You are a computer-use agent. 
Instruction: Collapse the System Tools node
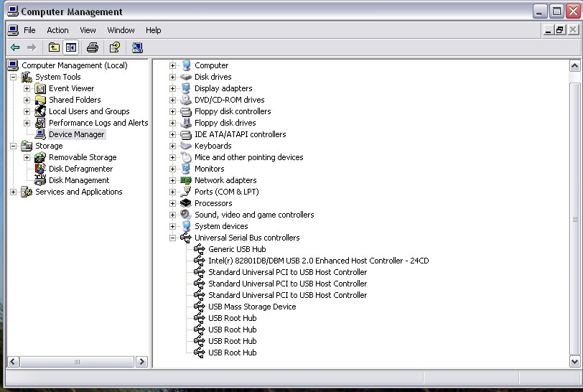(x=14, y=78)
